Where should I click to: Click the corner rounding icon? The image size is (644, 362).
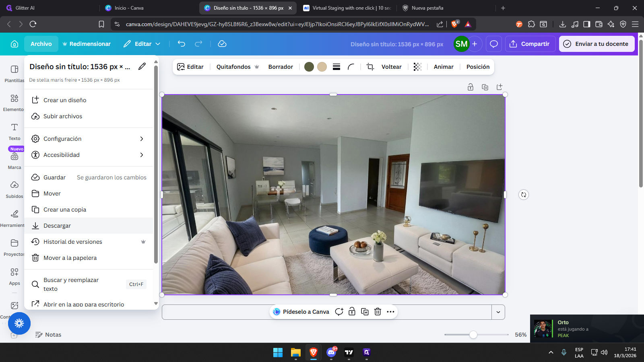(x=351, y=67)
